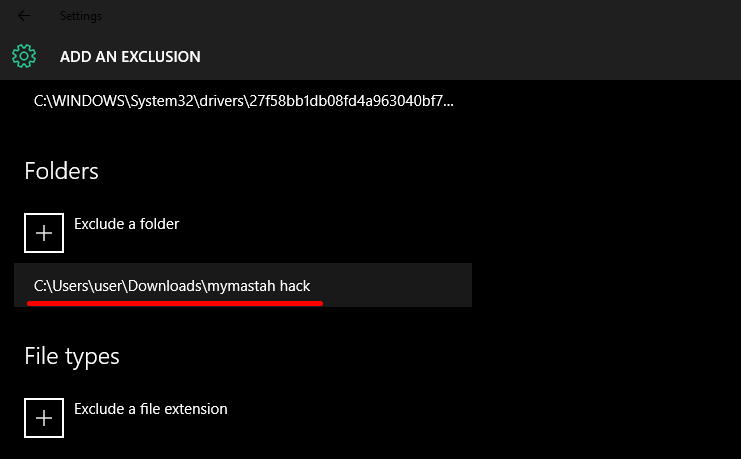This screenshot has height=459, width=741.
Task: Select the C:\WINDOWS\System32\drivers exclusion entry
Action: 245,101
